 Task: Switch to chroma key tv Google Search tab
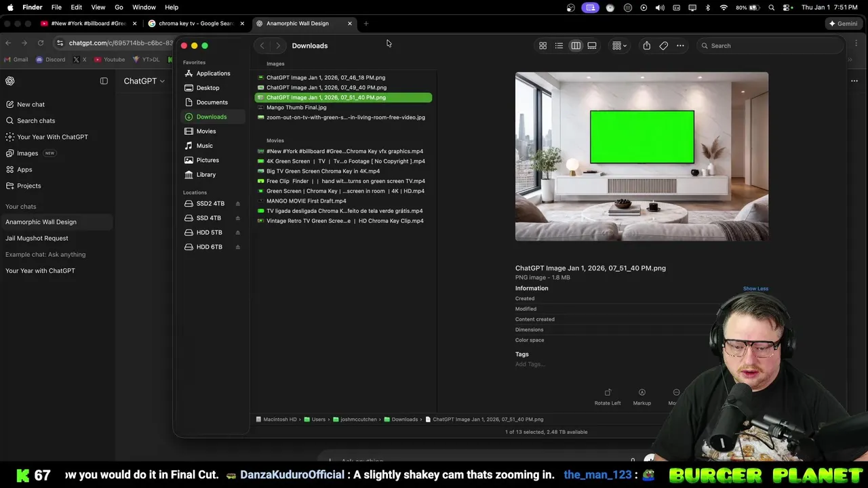(195, 23)
